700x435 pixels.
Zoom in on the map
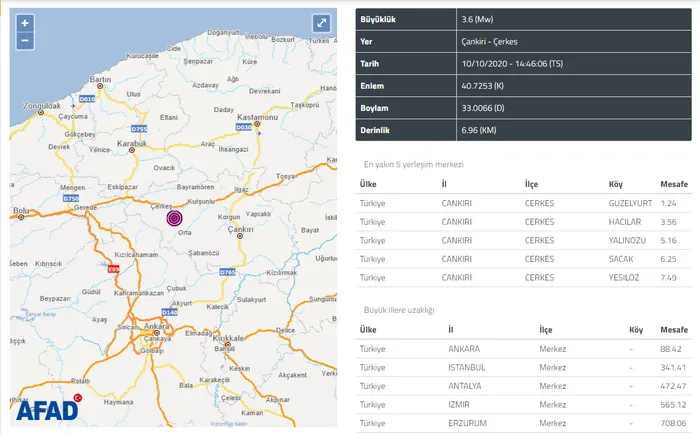[x=25, y=22]
